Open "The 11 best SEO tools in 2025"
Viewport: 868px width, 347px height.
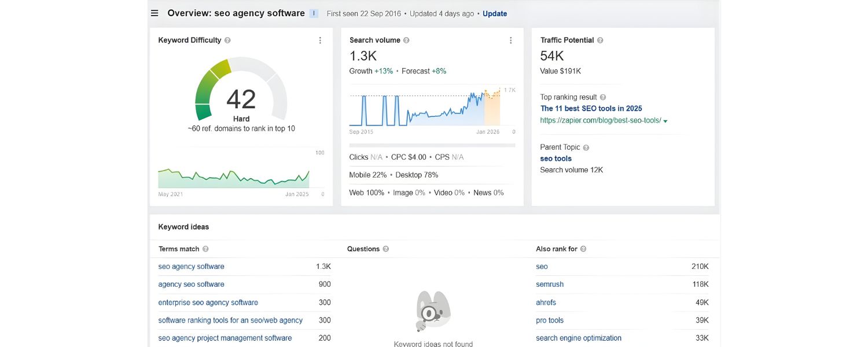tap(590, 108)
